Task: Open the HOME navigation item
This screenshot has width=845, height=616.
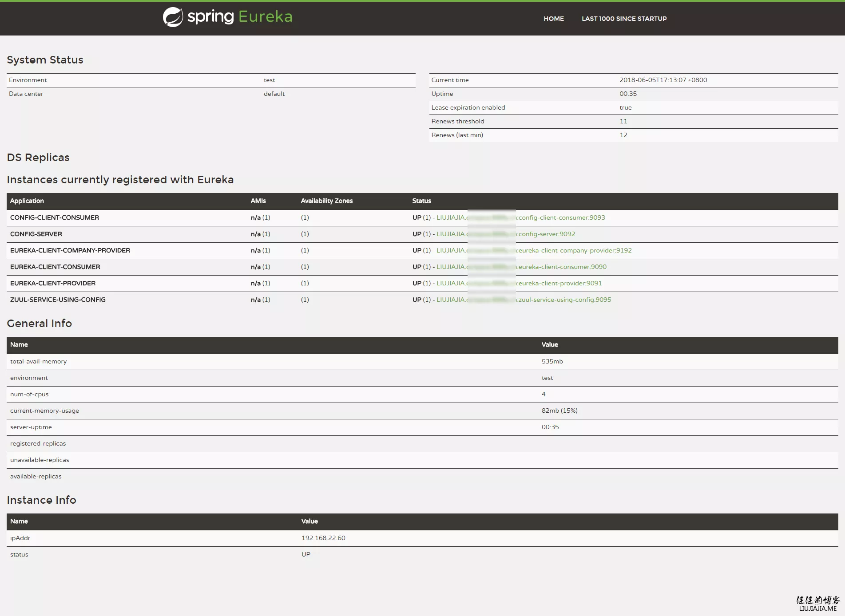Action: click(x=553, y=19)
